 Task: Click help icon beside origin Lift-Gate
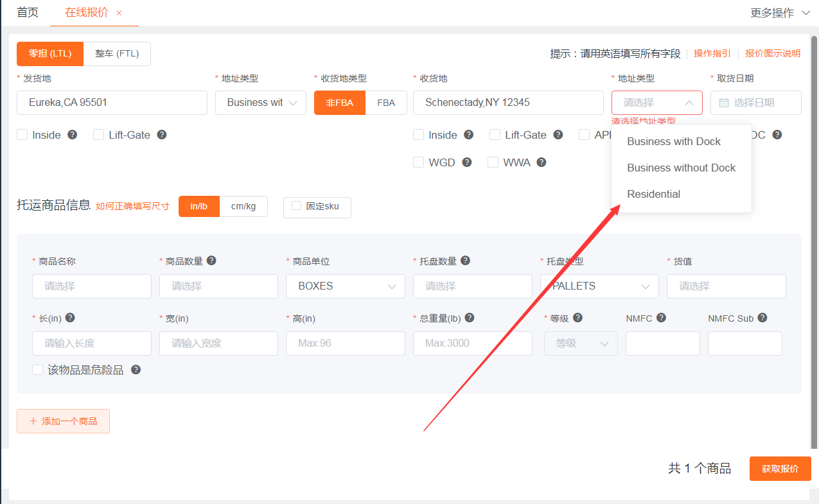(162, 135)
